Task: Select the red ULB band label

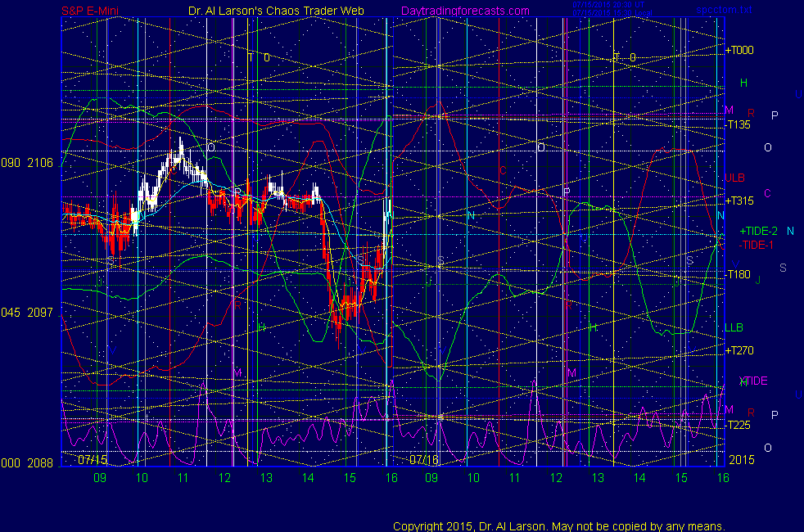Action: point(734,178)
